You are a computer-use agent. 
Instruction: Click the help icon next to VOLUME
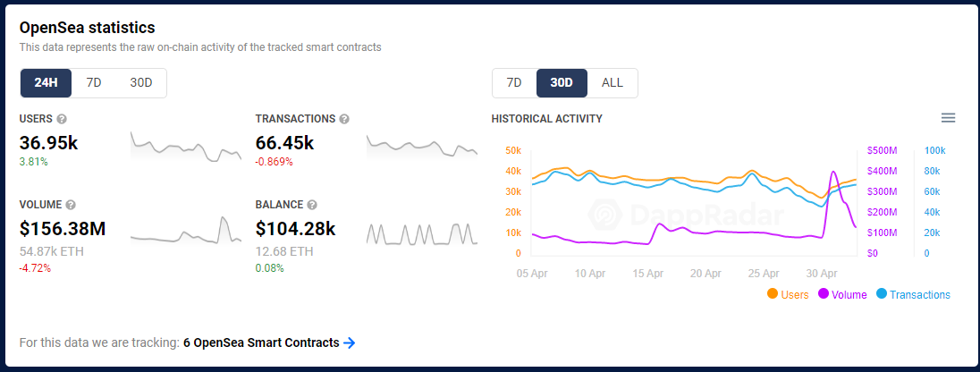click(71, 205)
